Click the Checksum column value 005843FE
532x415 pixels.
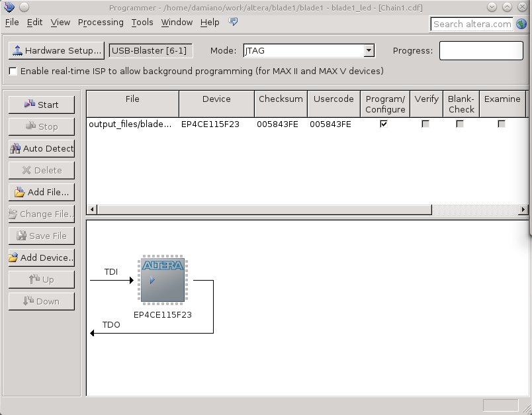[x=277, y=124]
